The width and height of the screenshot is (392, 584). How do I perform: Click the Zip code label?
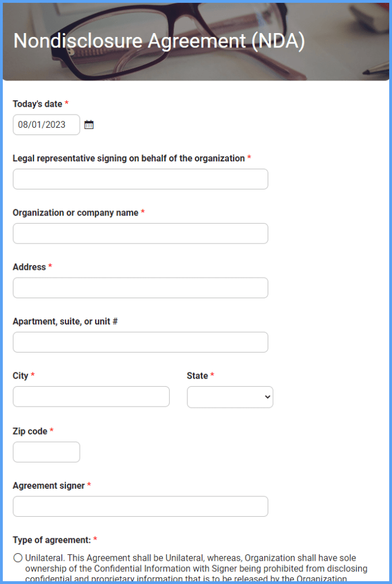point(30,431)
